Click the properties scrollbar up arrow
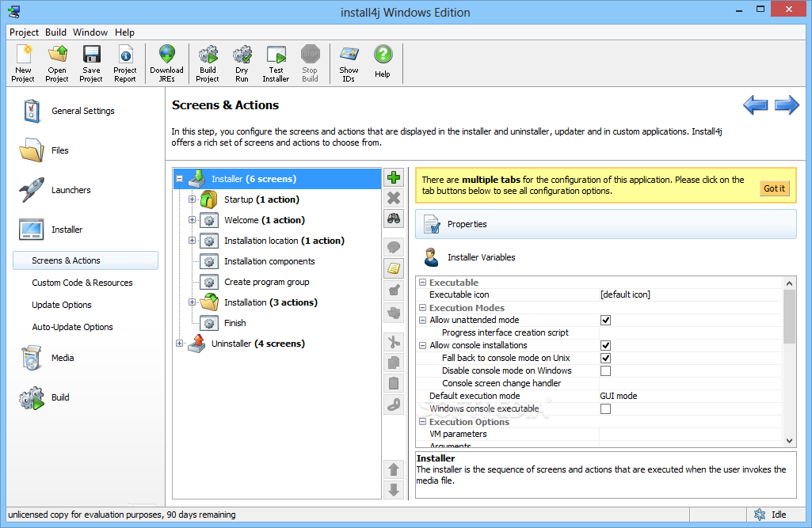Image resolution: width=812 pixels, height=528 pixels. coord(789,283)
